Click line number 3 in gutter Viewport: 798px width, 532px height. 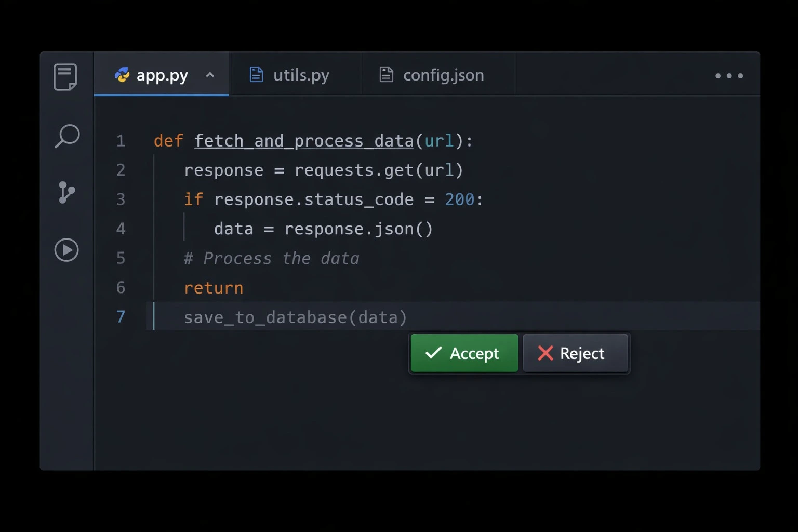121,199
